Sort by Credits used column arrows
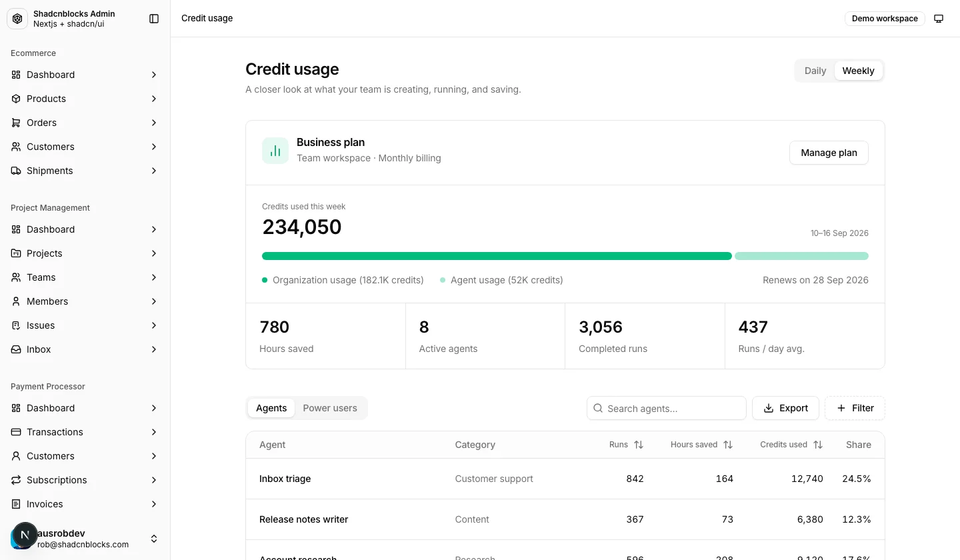960x560 pixels. [818, 445]
